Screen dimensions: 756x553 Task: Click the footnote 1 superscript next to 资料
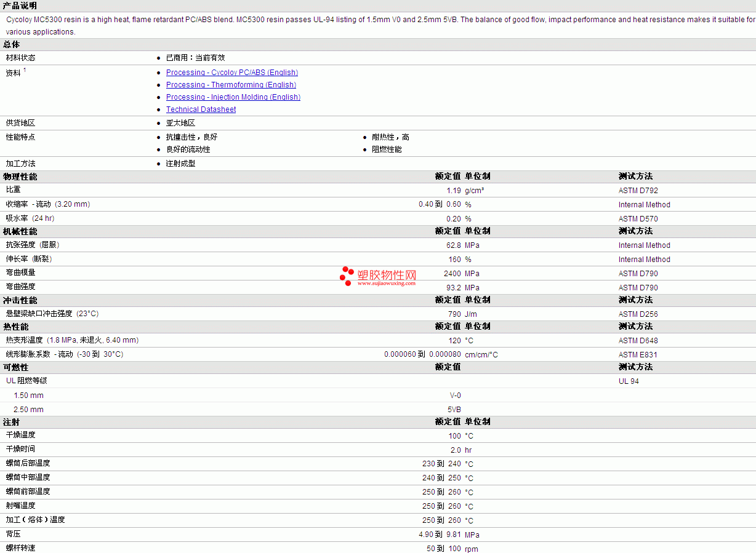click(x=25, y=70)
